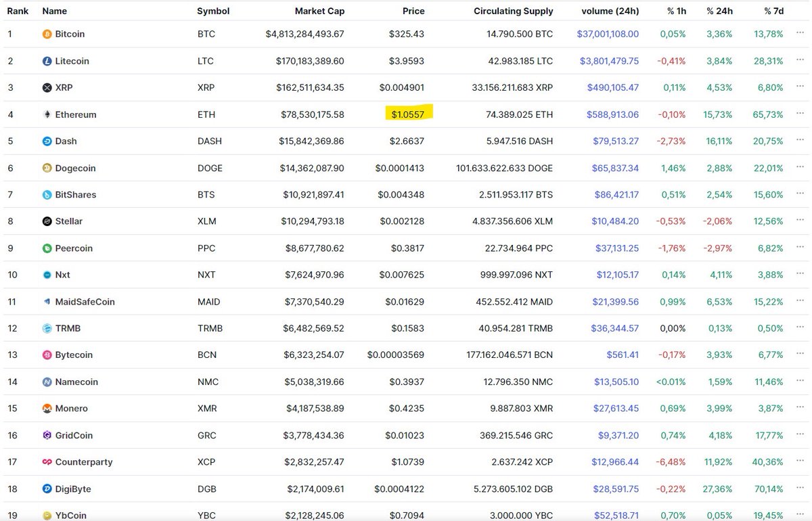
Task: Sort by Circulating Supply header
Action: tap(513, 11)
